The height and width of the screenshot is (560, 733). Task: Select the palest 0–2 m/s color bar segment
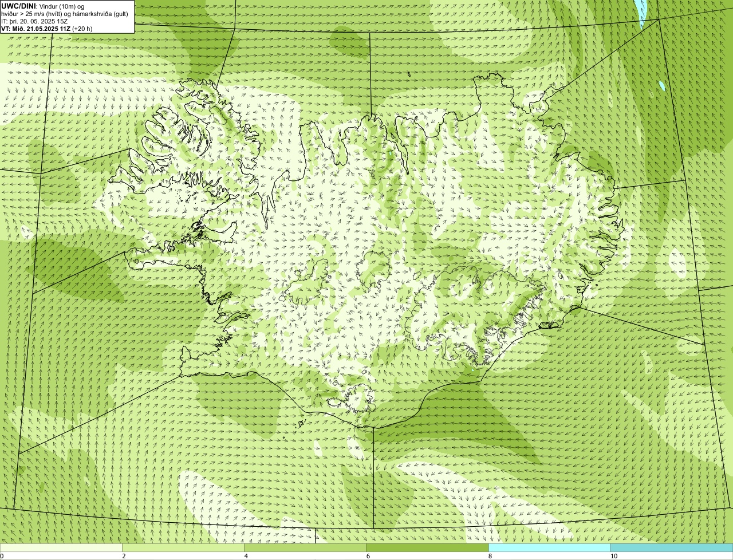pos(61,548)
